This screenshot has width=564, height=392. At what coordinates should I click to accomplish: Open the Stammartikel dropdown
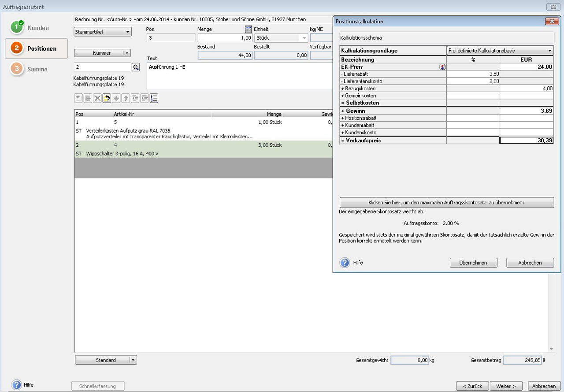[103, 32]
